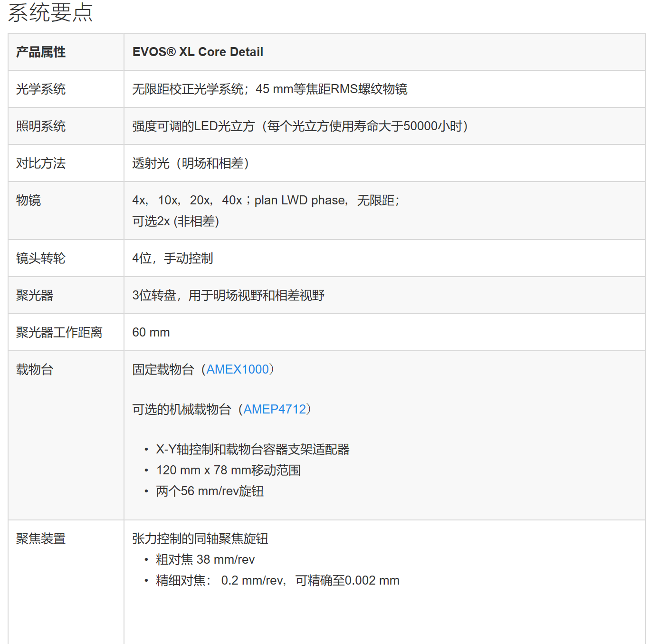The image size is (649, 644).
Task: Click the 两个56 mm/rev旋钮 bullet
Action: coord(210,491)
